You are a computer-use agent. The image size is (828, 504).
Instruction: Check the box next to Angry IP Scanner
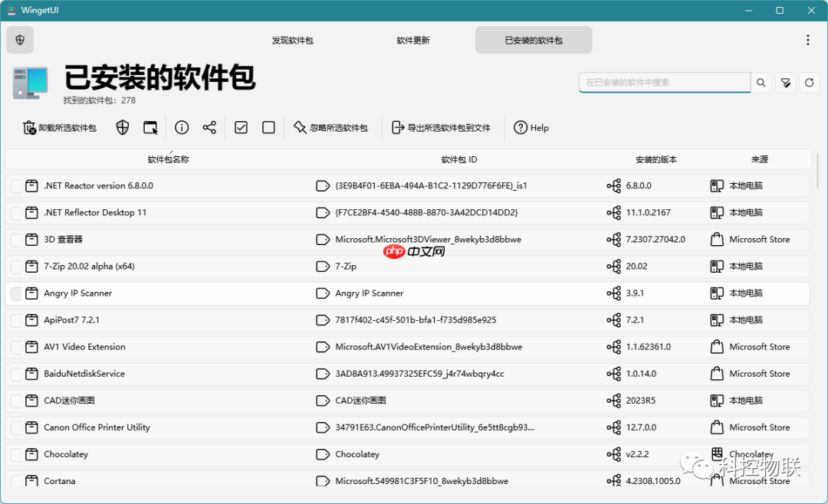(x=17, y=293)
